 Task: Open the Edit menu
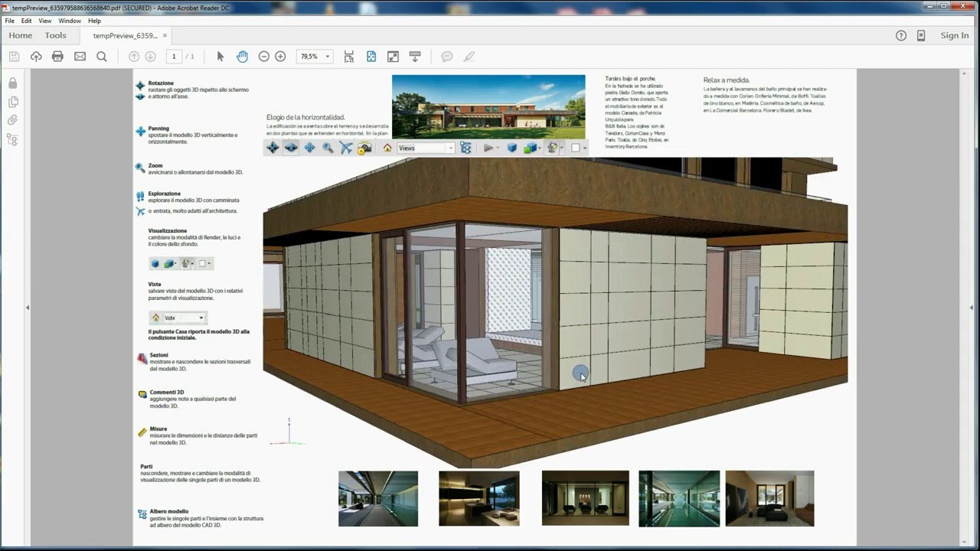click(x=27, y=21)
